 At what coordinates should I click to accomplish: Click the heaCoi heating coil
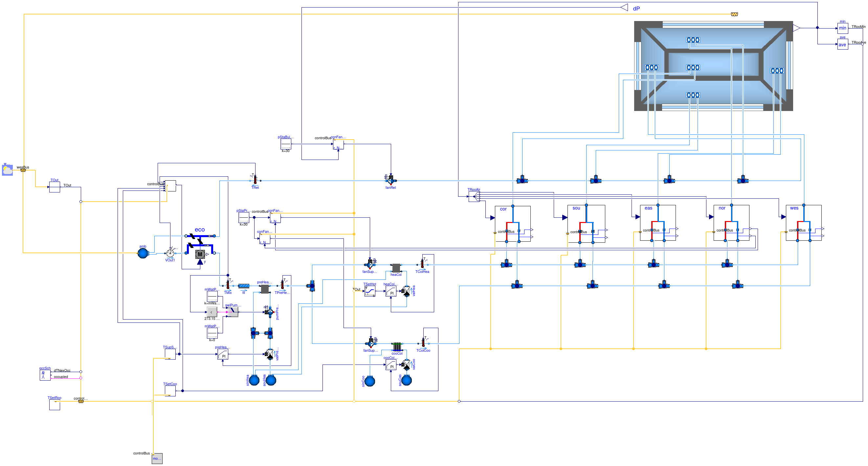[396, 268]
